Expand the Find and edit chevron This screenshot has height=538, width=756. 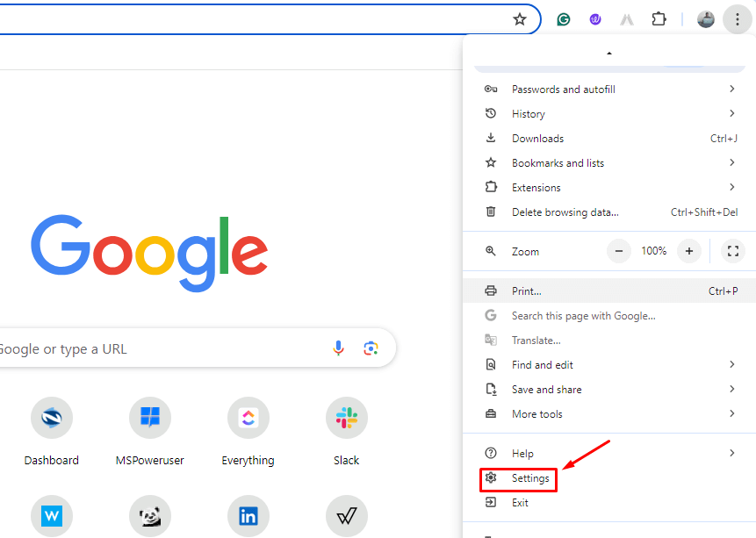[732, 364]
